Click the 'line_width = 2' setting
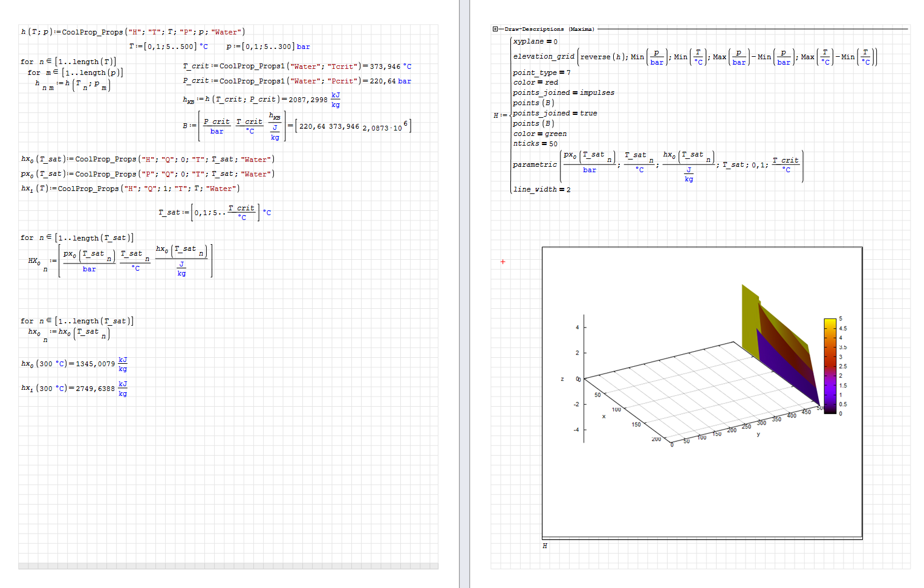 (542, 190)
